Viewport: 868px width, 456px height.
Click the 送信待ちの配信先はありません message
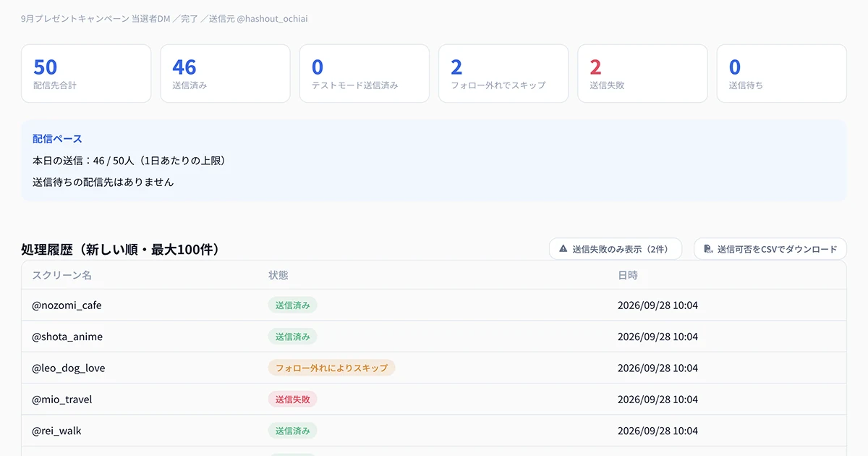103,182
